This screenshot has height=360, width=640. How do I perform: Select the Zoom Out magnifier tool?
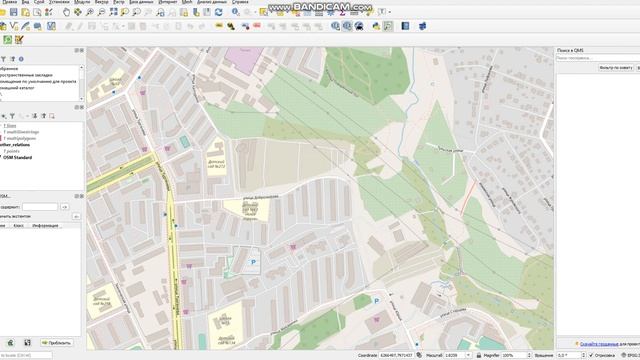coord(101,12)
